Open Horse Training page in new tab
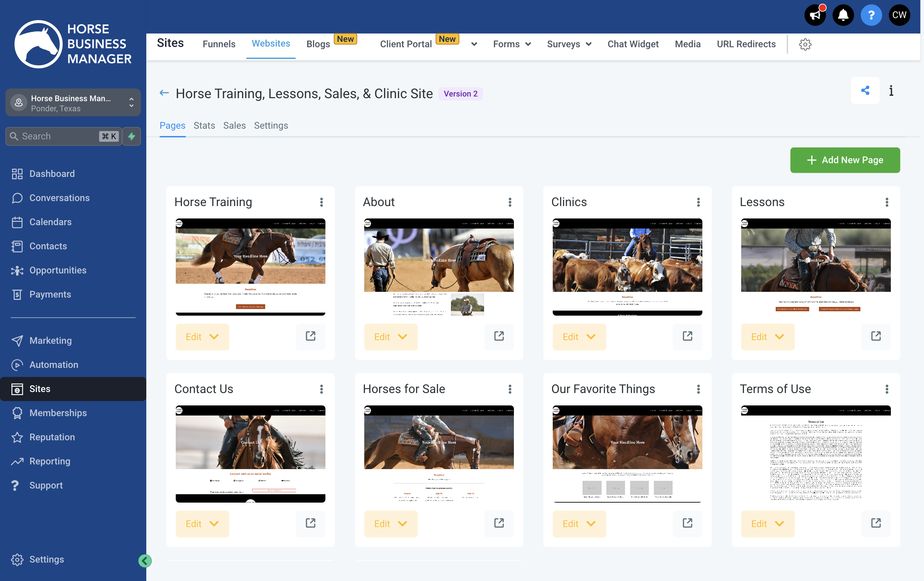Screen dimensions: 924x581 pos(310,337)
